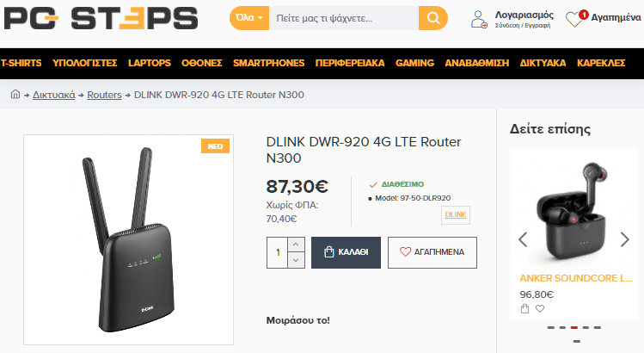Expand the Όλα category dropdown
Viewport: 644px width, 353px height.
(249, 18)
